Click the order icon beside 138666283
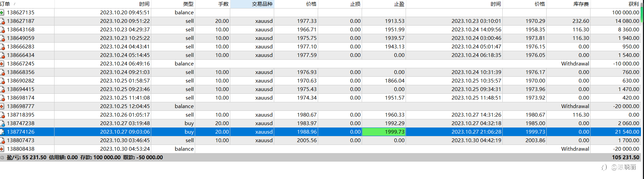644x179 pixels. click(x=2, y=47)
